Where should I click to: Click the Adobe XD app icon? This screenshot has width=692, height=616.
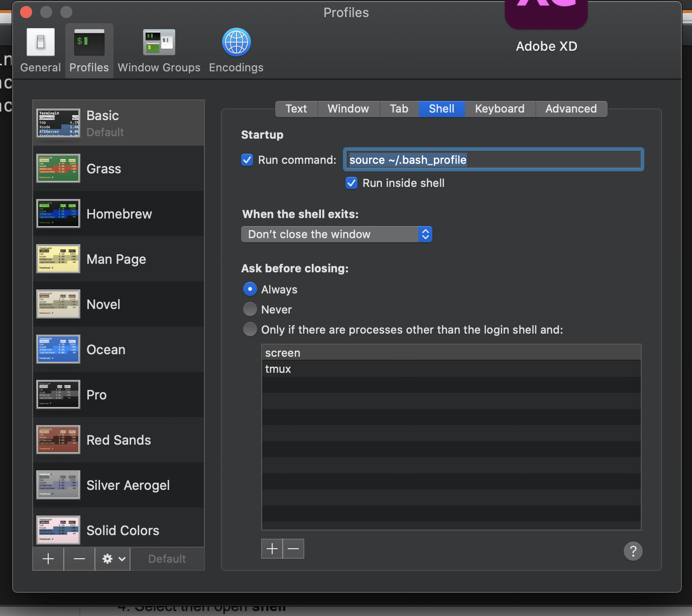546,14
